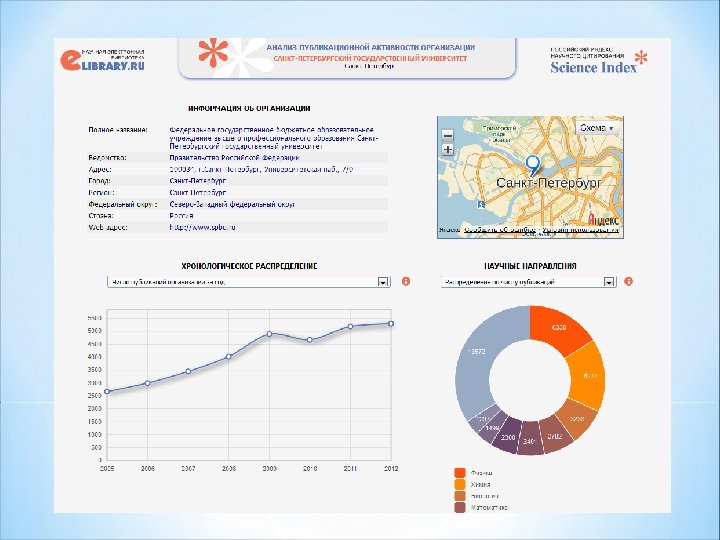
Task: Click the blue location pin on the map
Action: tap(533, 166)
